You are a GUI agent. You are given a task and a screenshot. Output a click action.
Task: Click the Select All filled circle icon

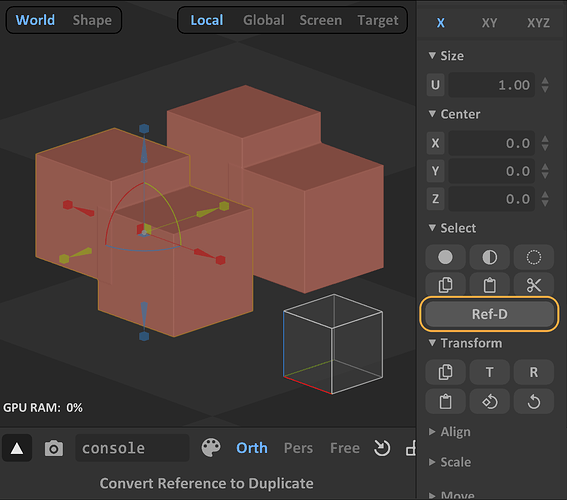(x=445, y=257)
